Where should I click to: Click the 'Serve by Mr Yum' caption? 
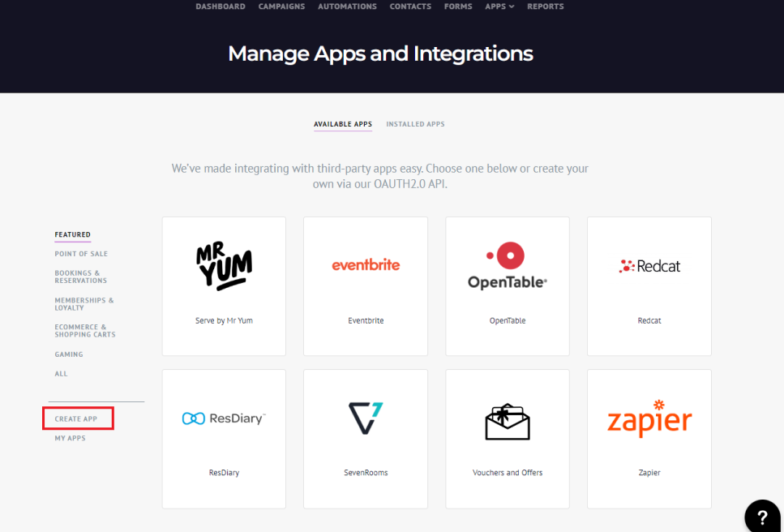point(224,321)
